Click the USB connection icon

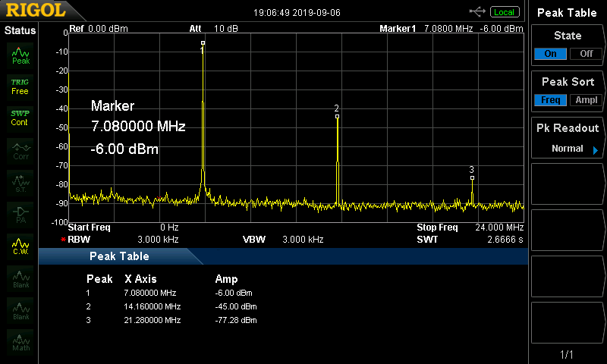coord(477,12)
